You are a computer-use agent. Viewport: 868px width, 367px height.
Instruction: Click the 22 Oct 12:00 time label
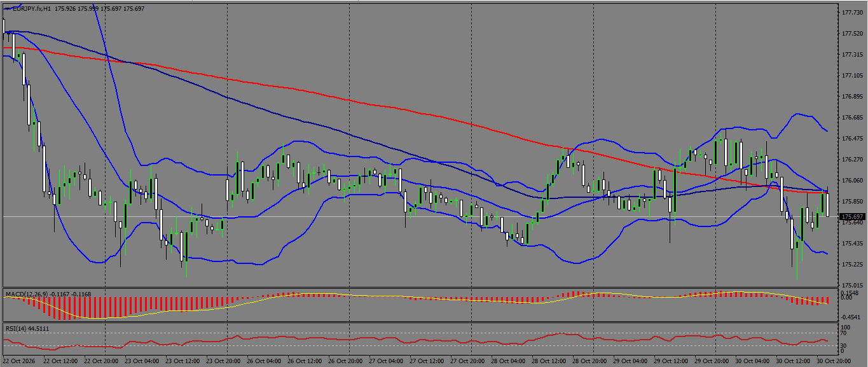tap(61, 361)
